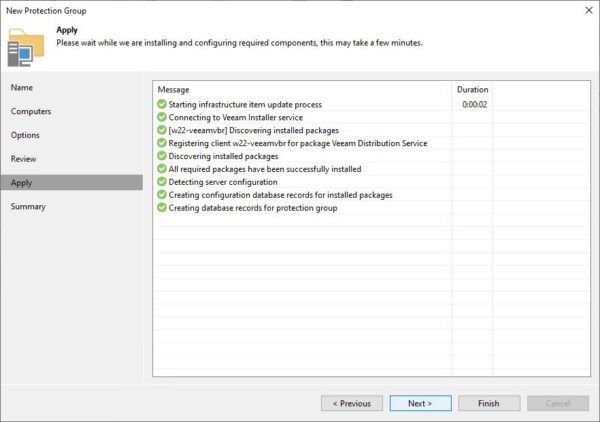The width and height of the screenshot is (600, 422).
Task: Click the bold 'Apply' heading text
Action: pos(67,30)
